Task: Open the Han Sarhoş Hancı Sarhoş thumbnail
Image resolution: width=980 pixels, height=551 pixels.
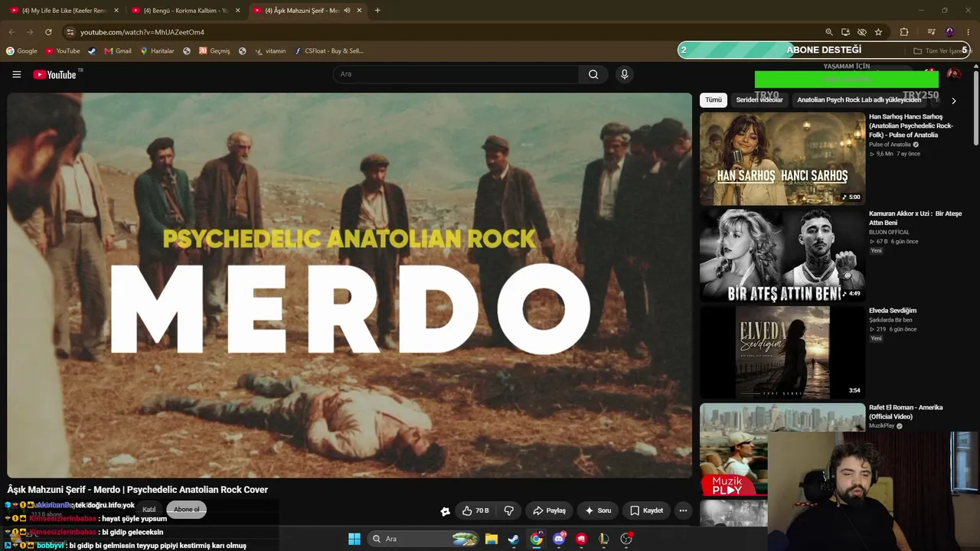Action: point(782,158)
